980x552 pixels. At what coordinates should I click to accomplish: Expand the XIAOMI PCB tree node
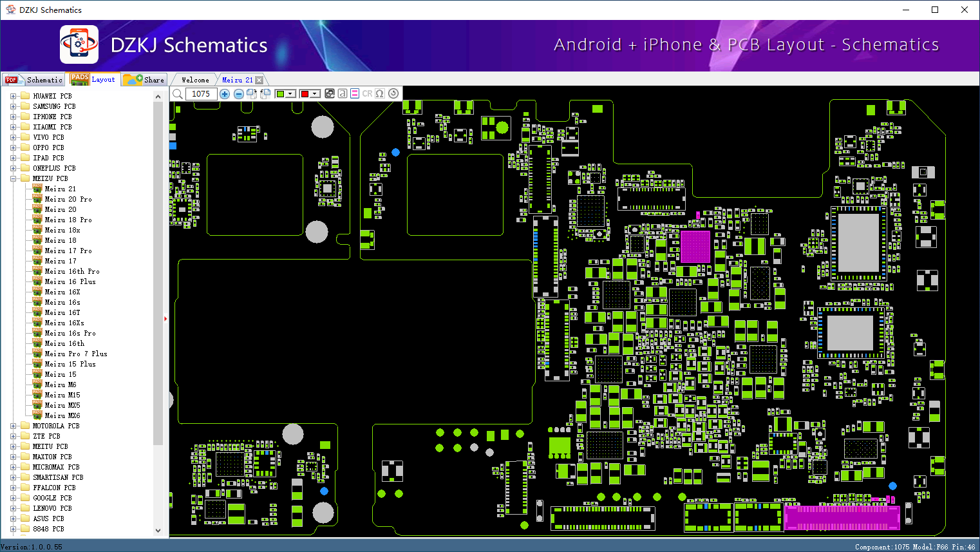[x=13, y=127]
